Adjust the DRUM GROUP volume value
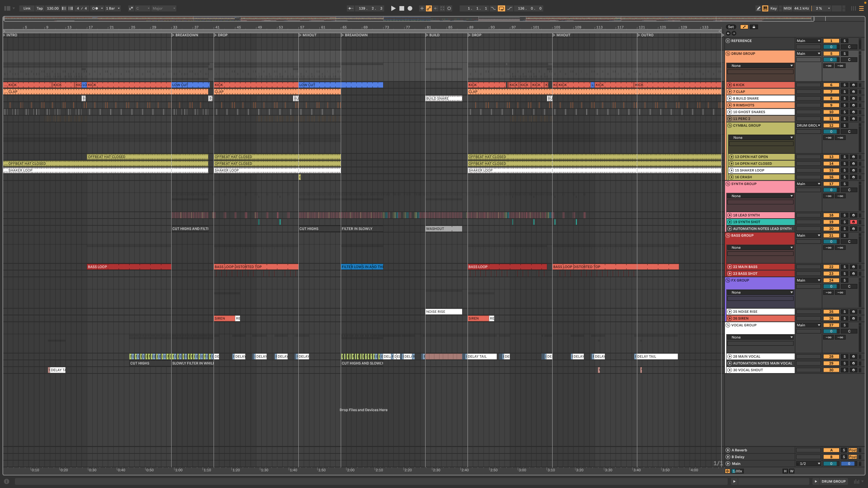868x488 pixels. [x=831, y=60]
